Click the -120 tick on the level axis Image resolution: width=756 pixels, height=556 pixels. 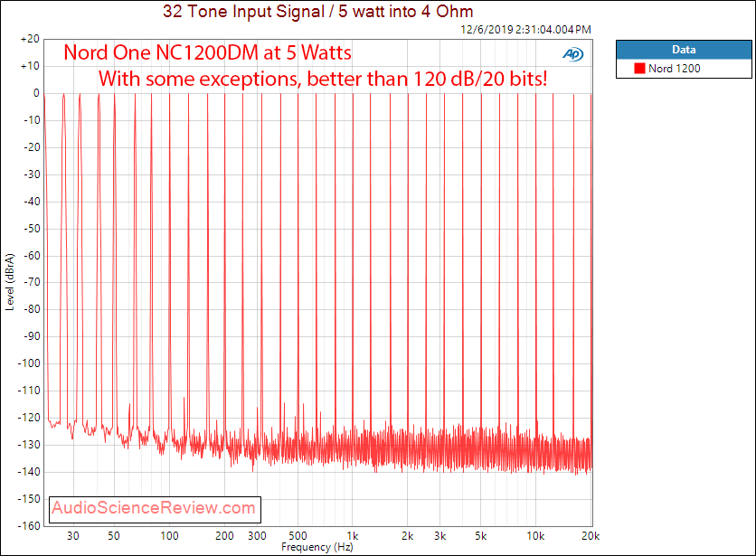pos(29,418)
